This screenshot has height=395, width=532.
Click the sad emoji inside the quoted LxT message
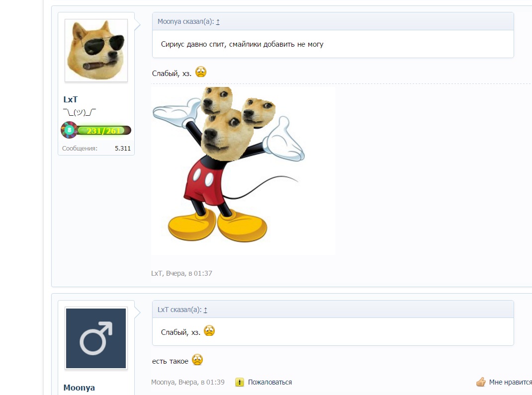(209, 331)
